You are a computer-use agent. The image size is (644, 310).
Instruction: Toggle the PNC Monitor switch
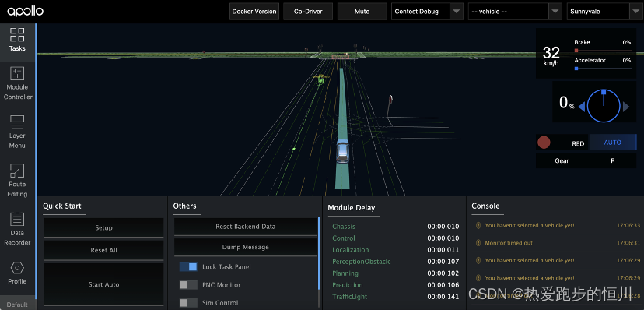tap(188, 285)
